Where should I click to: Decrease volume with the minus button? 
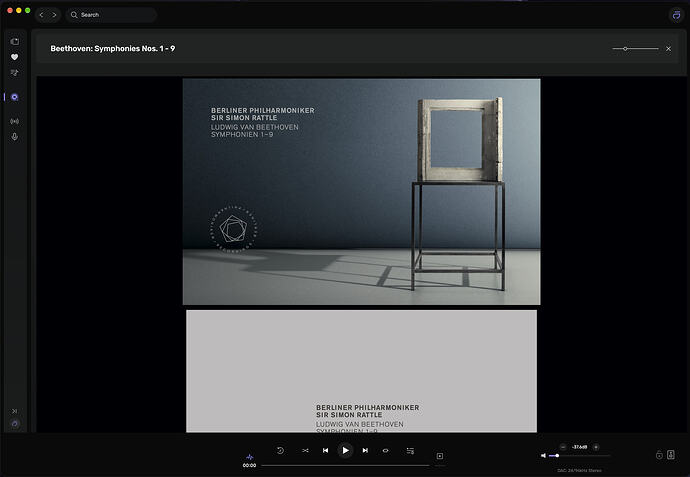coord(563,447)
